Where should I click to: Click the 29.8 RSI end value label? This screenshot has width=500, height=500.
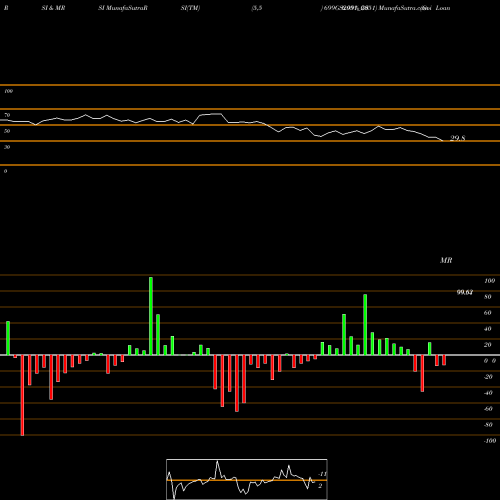[457, 138]
